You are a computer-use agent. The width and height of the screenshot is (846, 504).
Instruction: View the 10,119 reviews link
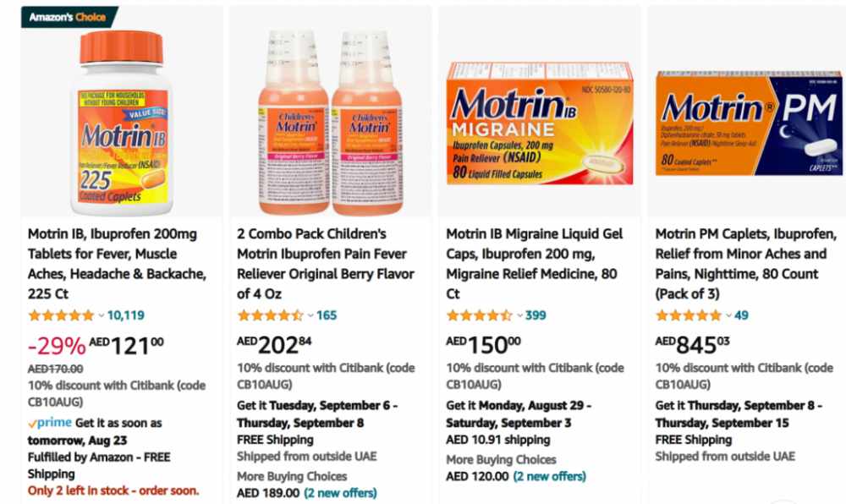126,315
